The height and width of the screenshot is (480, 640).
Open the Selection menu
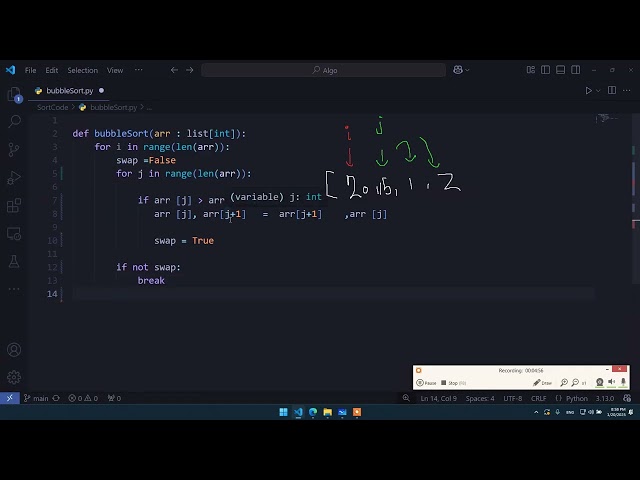point(82,70)
